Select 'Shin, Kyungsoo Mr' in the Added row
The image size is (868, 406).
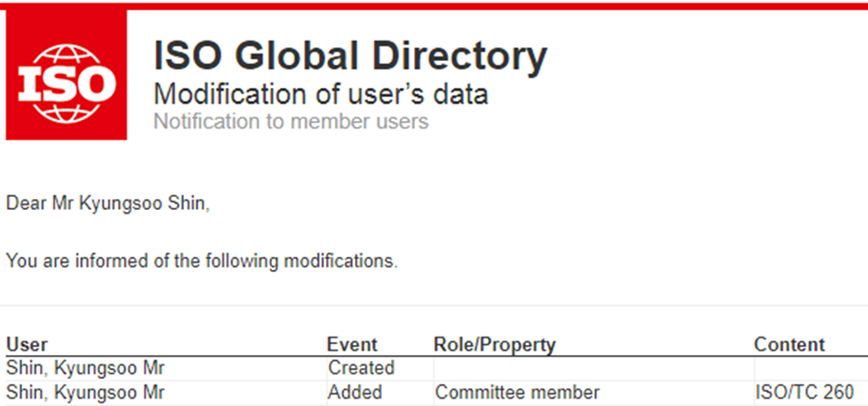click(x=85, y=393)
